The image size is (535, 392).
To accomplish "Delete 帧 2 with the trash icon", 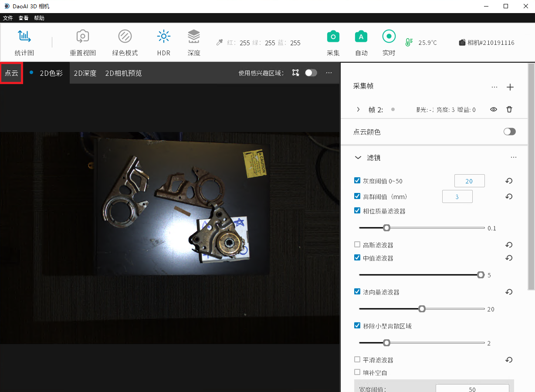I will [x=509, y=110].
